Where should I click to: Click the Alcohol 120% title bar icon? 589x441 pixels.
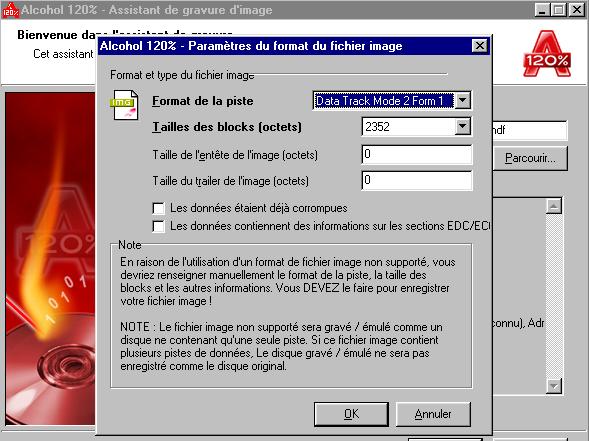coord(10,10)
